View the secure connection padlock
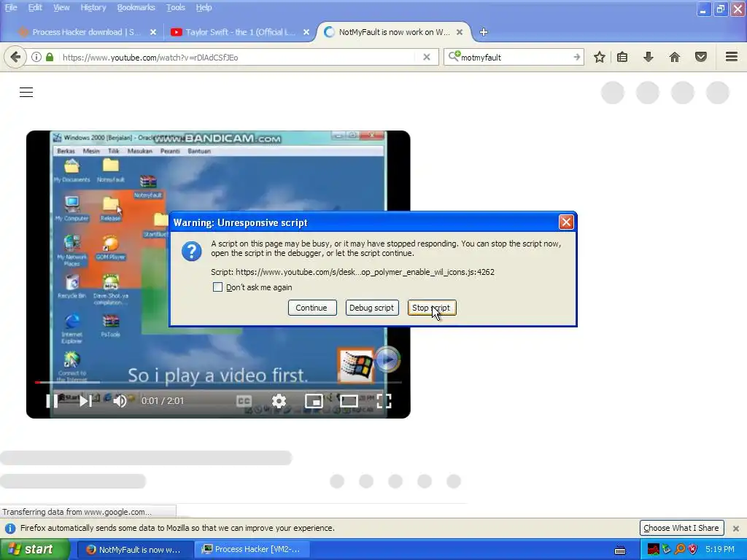The height and width of the screenshot is (560, 747). [x=50, y=57]
